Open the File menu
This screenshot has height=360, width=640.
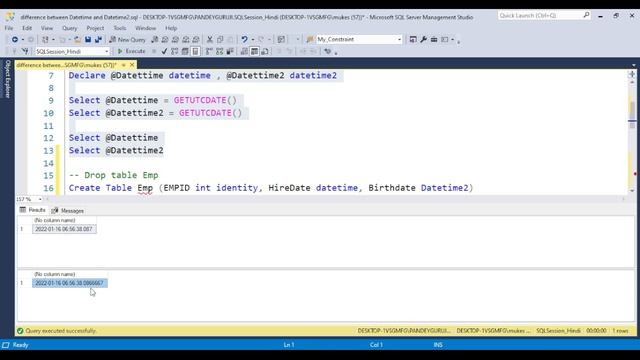pyautogui.click(x=9, y=28)
